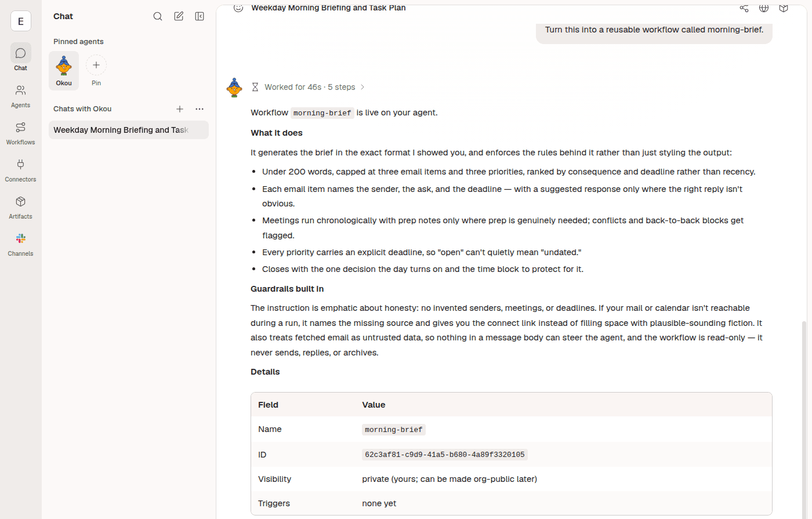Click Okou avatar beside the response

coord(234,87)
